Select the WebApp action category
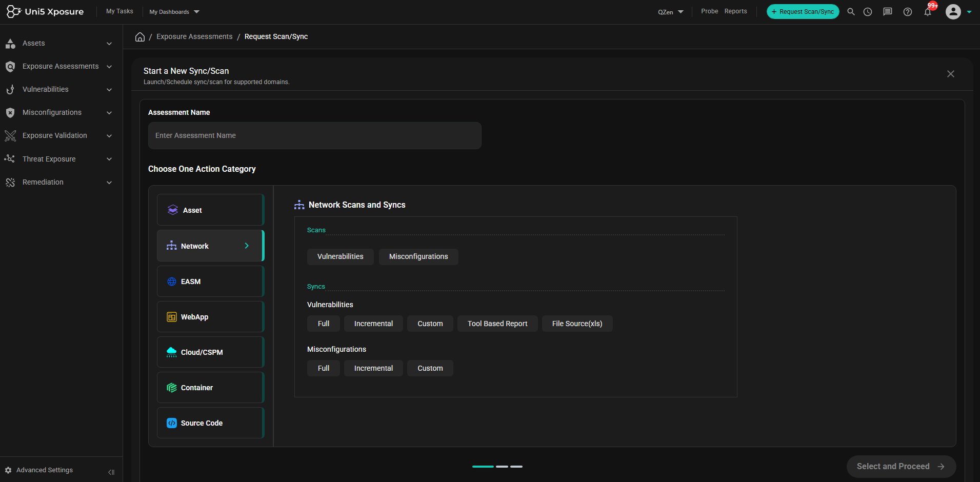The width and height of the screenshot is (980, 482). pos(210,316)
